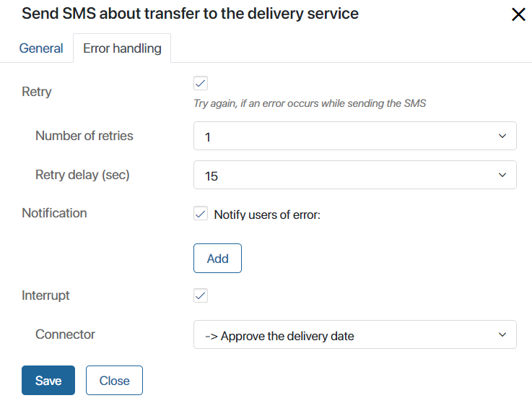This screenshot has width=532, height=398.
Task: Click the Add button for notification users
Action: pyautogui.click(x=217, y=258)
